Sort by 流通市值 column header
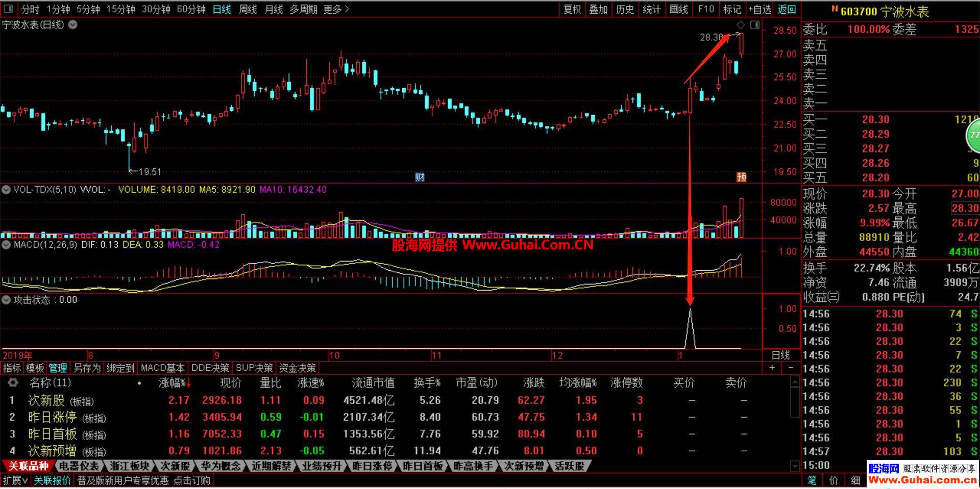 point(373,383)
